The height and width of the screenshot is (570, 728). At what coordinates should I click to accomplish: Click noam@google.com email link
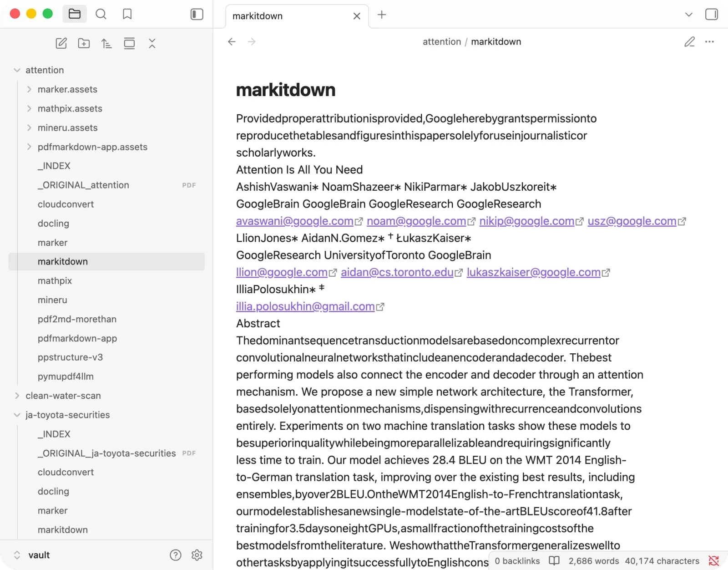(421, 221)
